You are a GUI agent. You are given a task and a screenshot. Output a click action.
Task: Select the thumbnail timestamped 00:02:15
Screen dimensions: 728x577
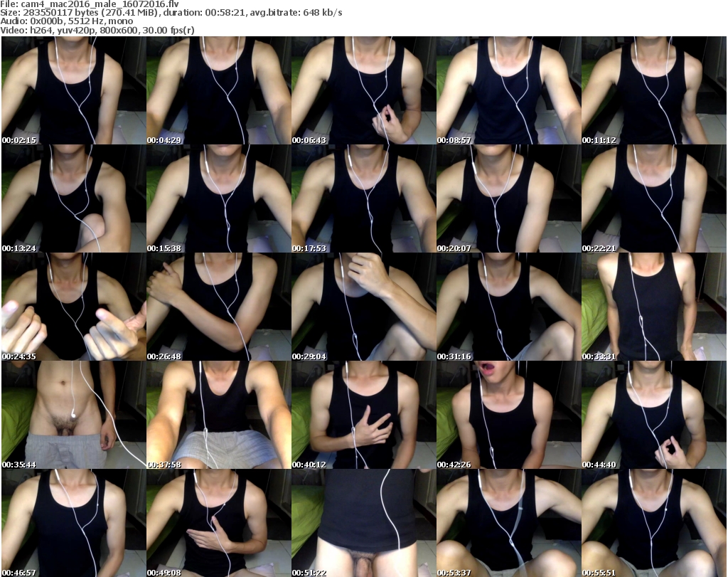tap(74, 90)
